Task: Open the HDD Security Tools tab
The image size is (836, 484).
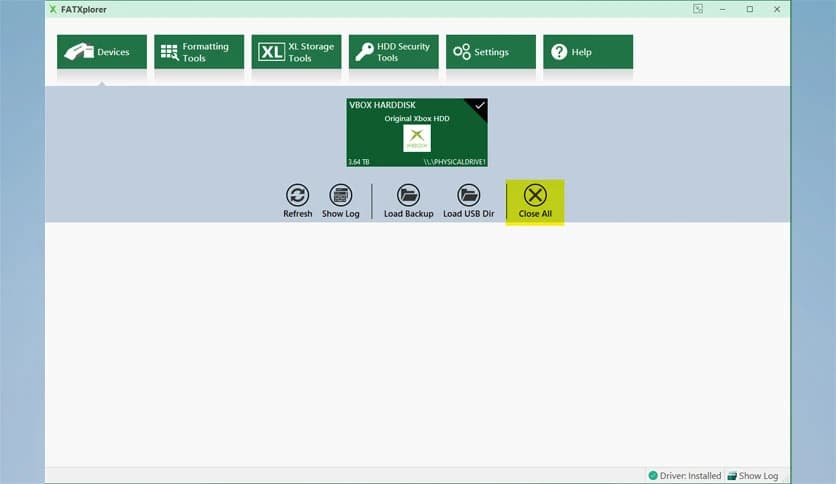Action: tap(393, 52)
